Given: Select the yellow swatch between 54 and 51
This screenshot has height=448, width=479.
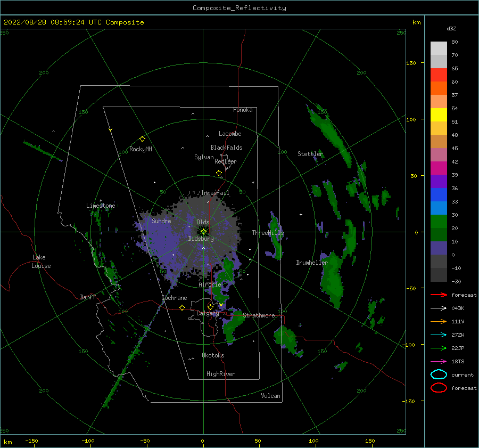Looking at the screenshot, I should click(439, 115).
